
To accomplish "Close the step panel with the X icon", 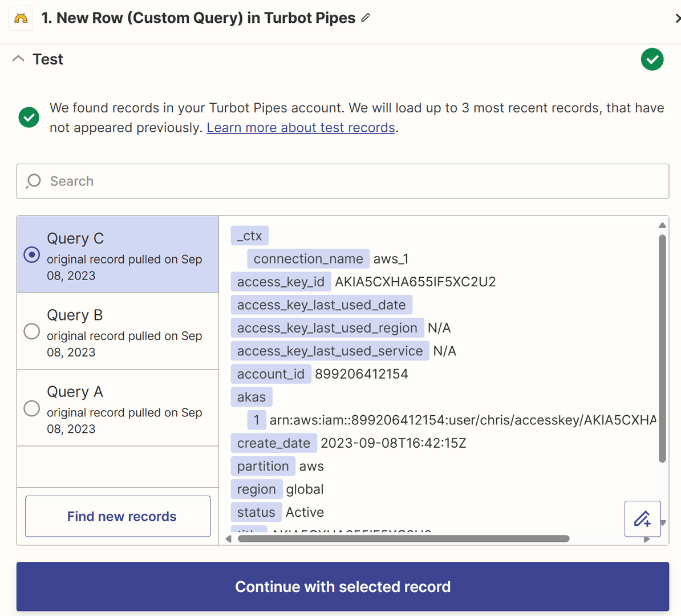I will 677,18.
